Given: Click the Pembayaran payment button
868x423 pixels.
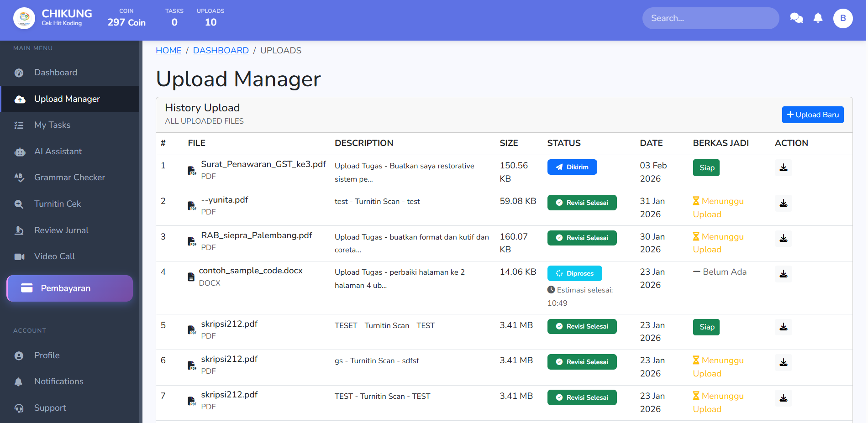Looking at the screenshot, I should (x=69, y=288).
